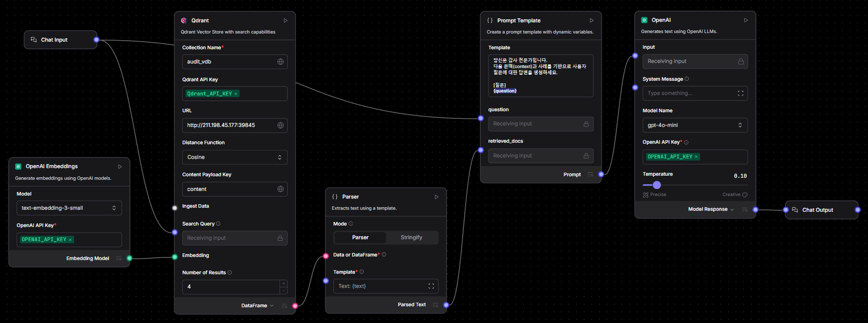Click Parser Mode info icon
The image size is (868, 323).
pos(351,224)
